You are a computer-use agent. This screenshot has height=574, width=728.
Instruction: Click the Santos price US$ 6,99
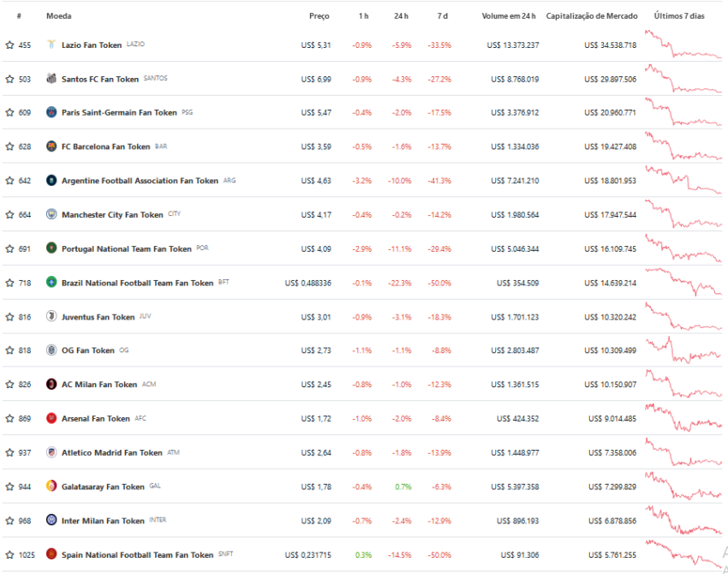(316, 79)
